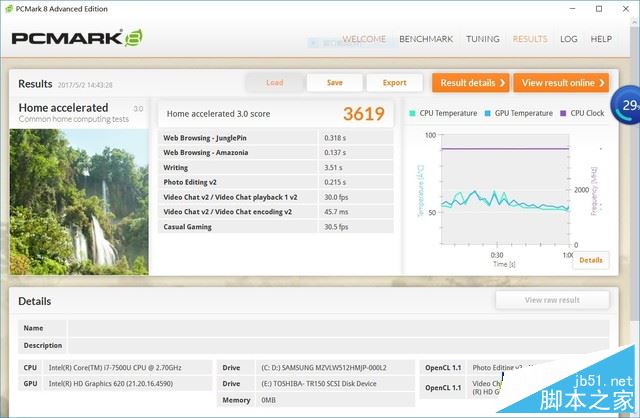Open chart Details button
This screenshot has width=640, height=418.
coord(591,260)
